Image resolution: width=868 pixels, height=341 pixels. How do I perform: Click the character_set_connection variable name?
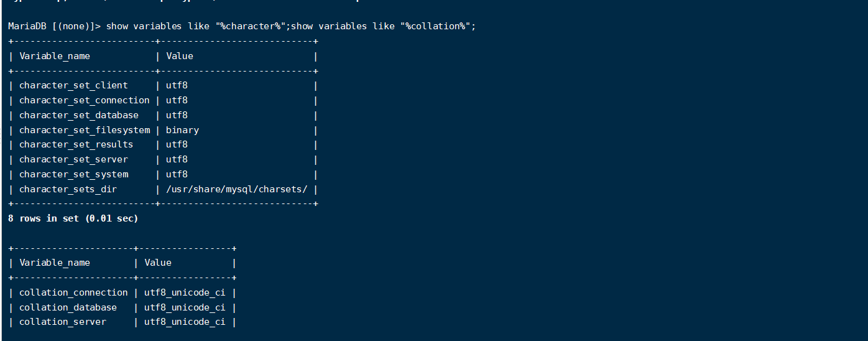pyautogui.click(x=84, y=100)
